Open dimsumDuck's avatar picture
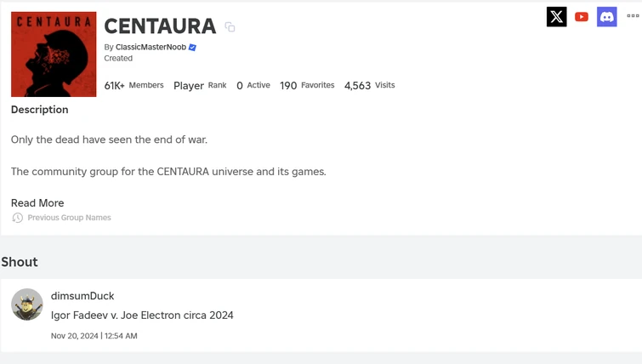Image resolution: width=642 pixels, height=364 pixels. click(x=27, y=304)
